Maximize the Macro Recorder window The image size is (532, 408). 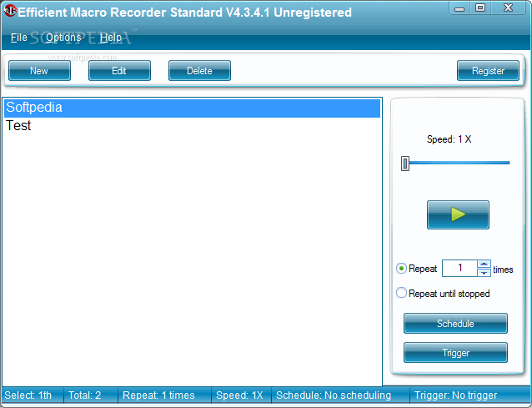(480, 8)
